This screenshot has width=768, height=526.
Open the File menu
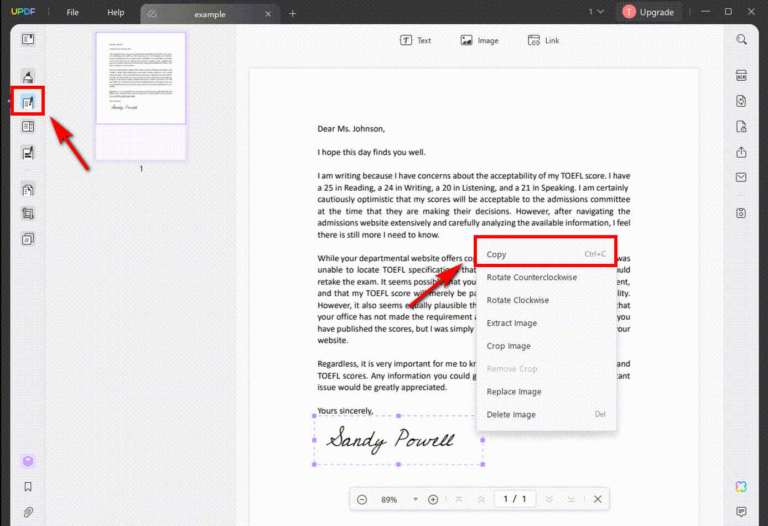point(72,12)
